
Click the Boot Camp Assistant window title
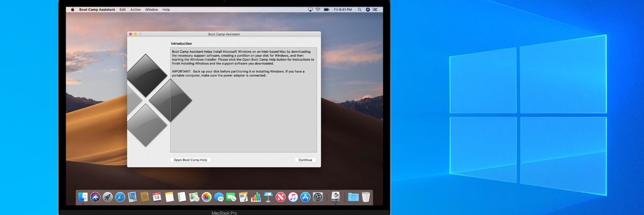pos(224,34)
